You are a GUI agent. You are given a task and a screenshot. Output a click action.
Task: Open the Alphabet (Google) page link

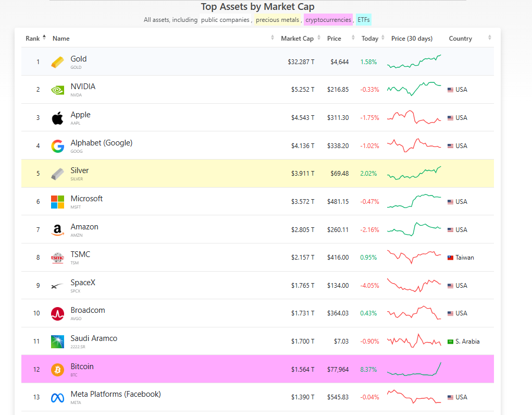(102, 143)
